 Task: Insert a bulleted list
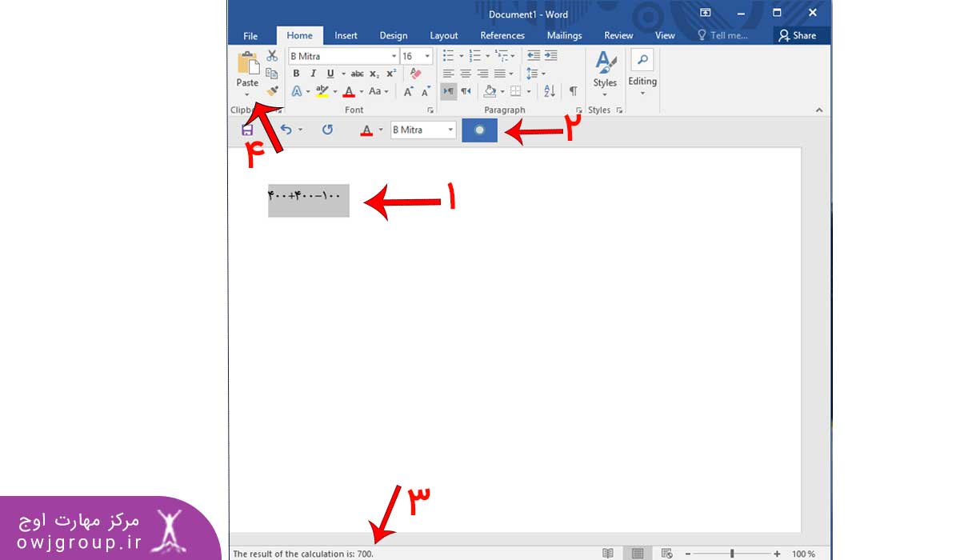click(448, 56)
